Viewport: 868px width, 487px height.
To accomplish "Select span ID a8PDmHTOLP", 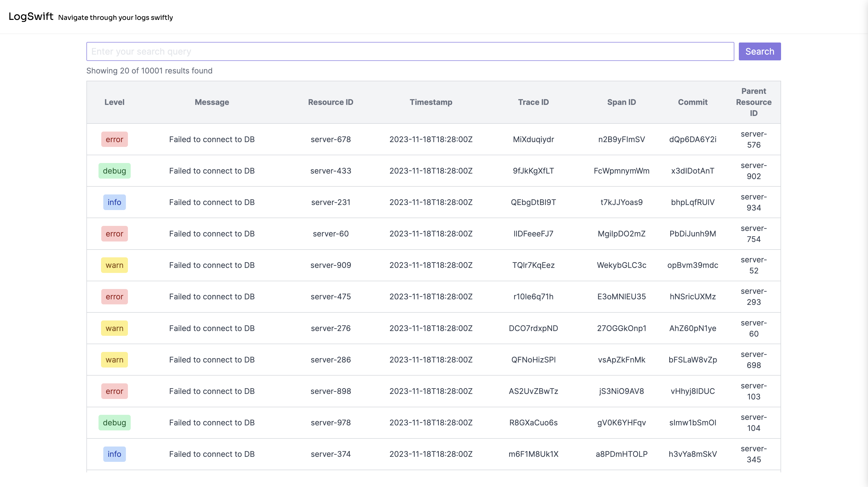I will pos(621,454).
